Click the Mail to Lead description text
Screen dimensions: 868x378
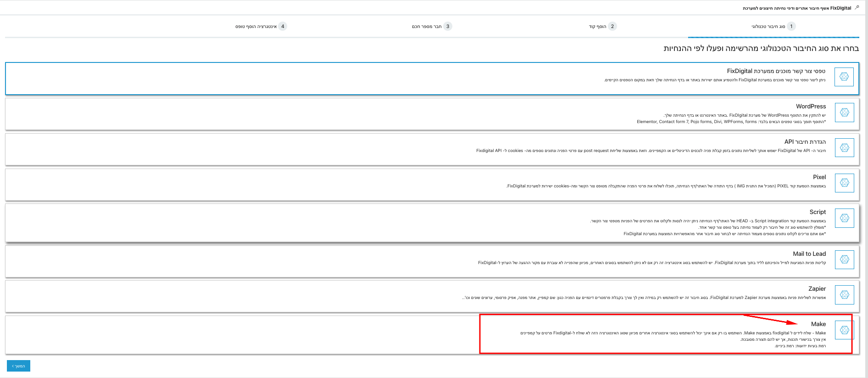(x=652, y=263)
